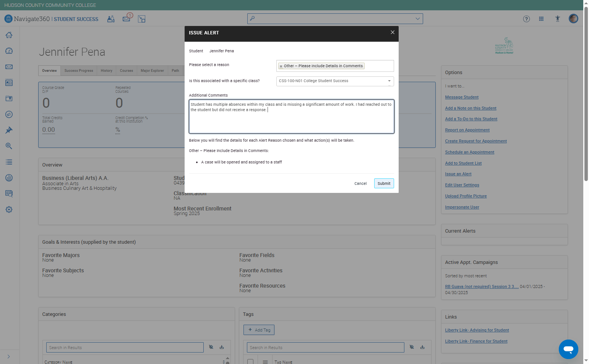Click Add a Note on this Student
The image size is (589, 364).
[x=471, y=108]
